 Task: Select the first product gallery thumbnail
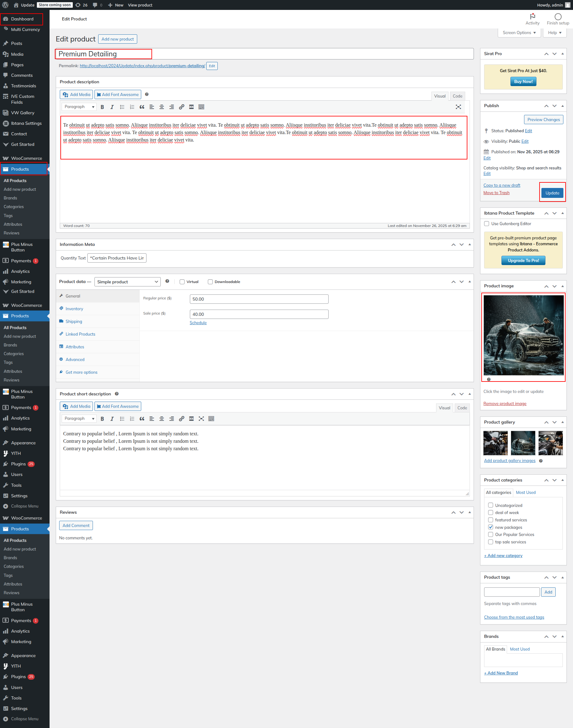pos(495,443)
